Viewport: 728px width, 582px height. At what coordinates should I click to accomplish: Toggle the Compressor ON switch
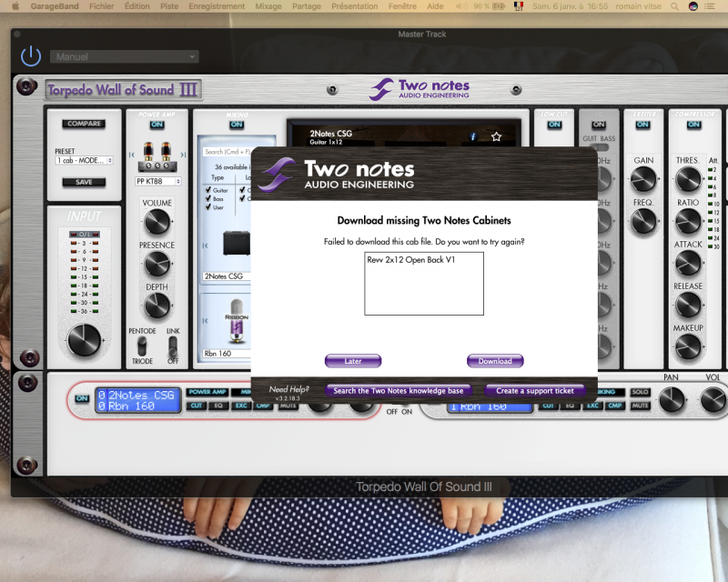[x=690, y=125]
